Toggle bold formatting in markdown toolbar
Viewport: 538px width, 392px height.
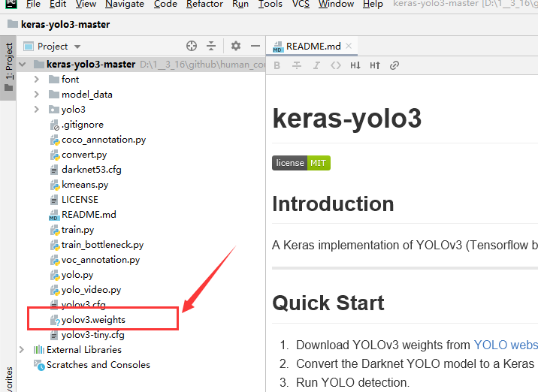pos(277,65)
